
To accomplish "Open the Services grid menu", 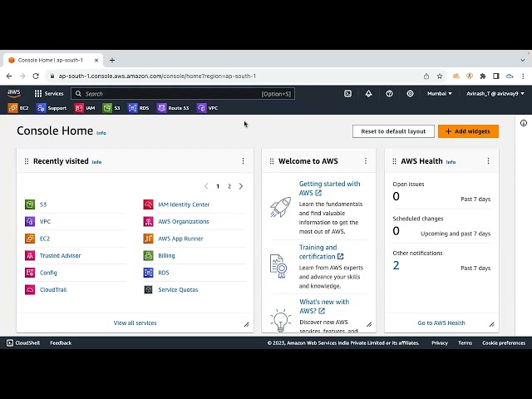I will click(x=49, y=94).
